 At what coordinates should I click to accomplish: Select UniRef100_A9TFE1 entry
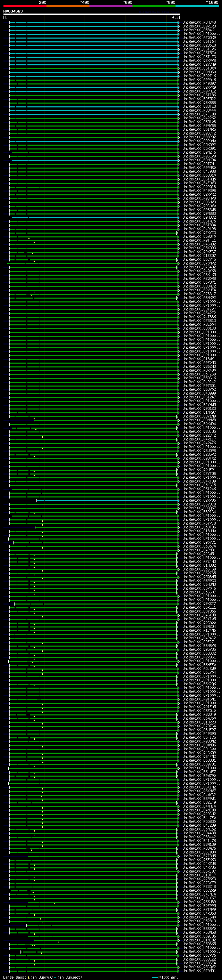(199, 241)
